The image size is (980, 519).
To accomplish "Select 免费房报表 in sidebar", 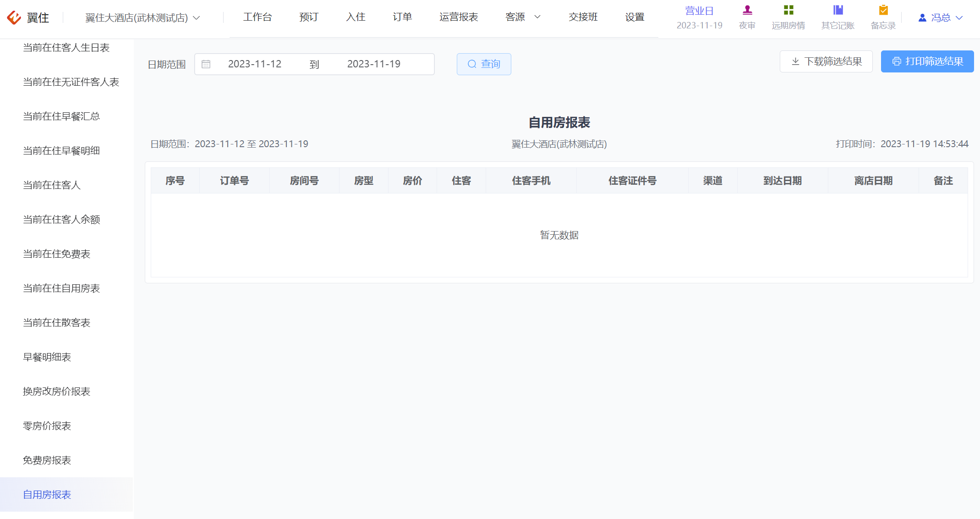I will [66, 460].
